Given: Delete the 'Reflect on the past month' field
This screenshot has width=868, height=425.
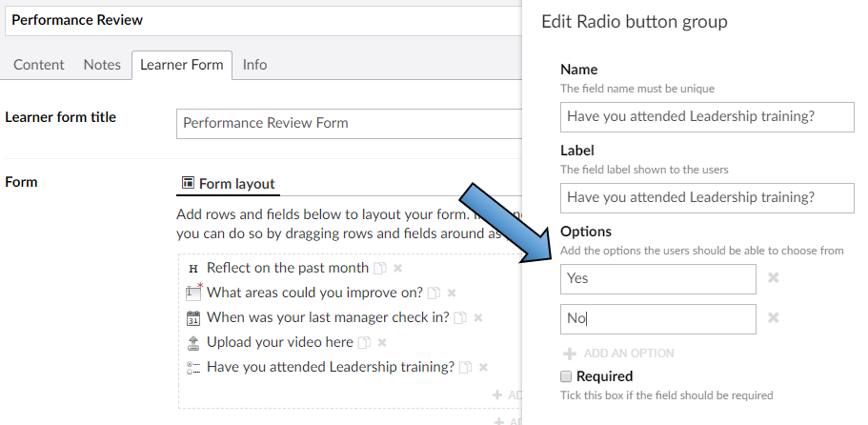Looking at the screenshot, I should [397, 269].
